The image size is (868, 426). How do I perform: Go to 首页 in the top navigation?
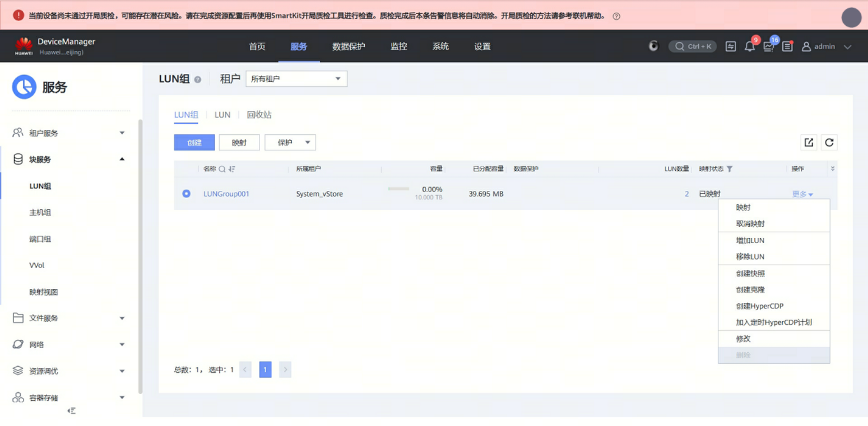click(257, 46)
